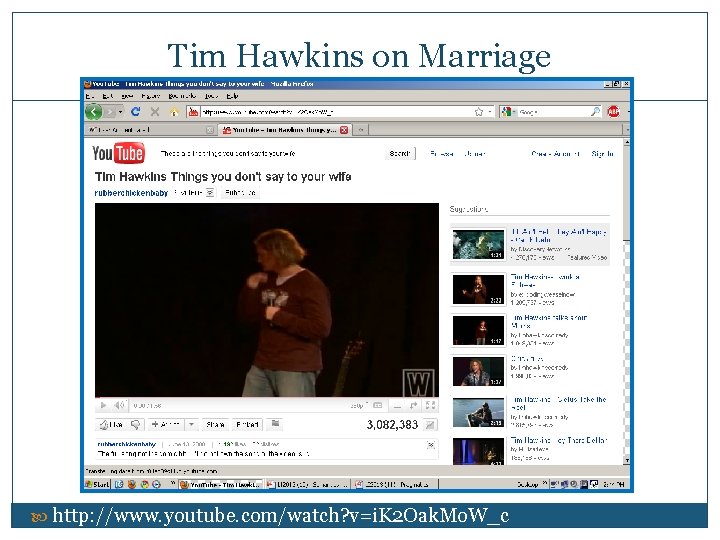
Task: Click the video progress seek bar
Action: click(267, 398)
